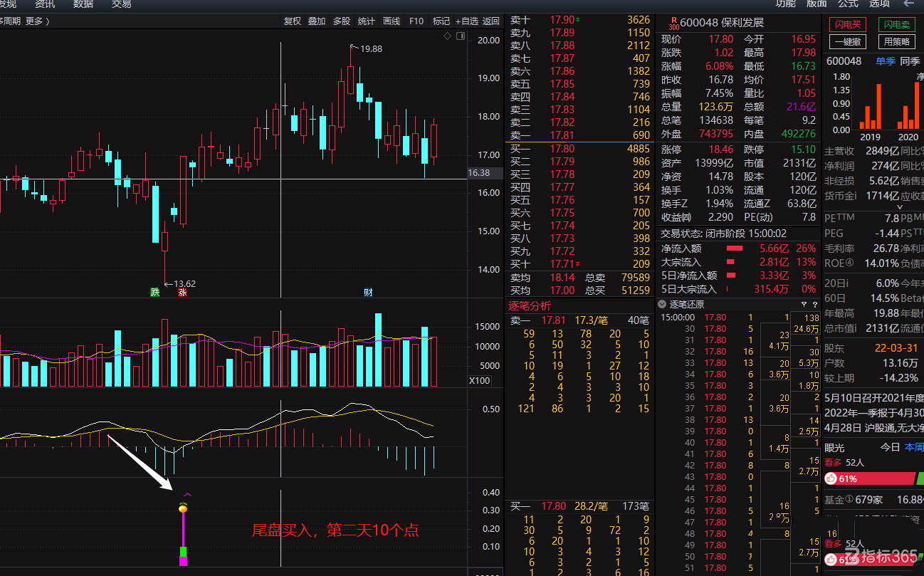The height and width of the screenshot is (576, 924).
Task: Switch financial chart to 单季
Action: click(886, 61)
